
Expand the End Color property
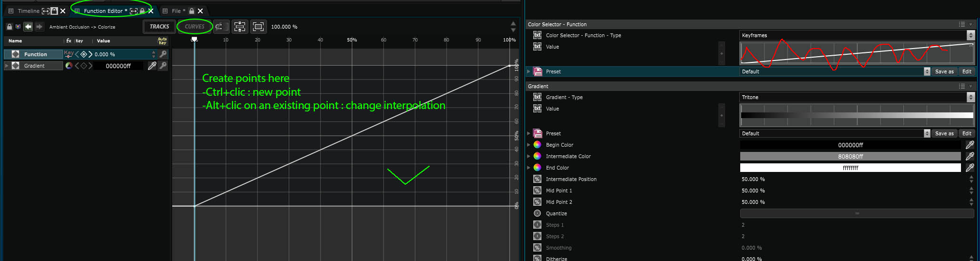click(529, 168)
